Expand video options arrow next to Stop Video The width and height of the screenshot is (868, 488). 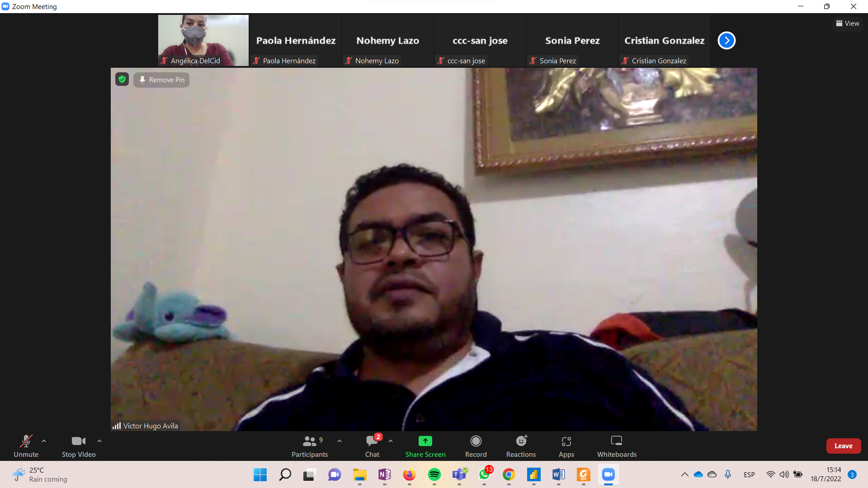[99, 441]
